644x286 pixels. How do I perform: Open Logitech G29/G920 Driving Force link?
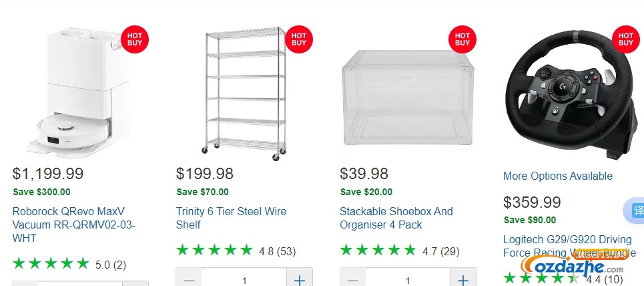click(x=569, y=246)
